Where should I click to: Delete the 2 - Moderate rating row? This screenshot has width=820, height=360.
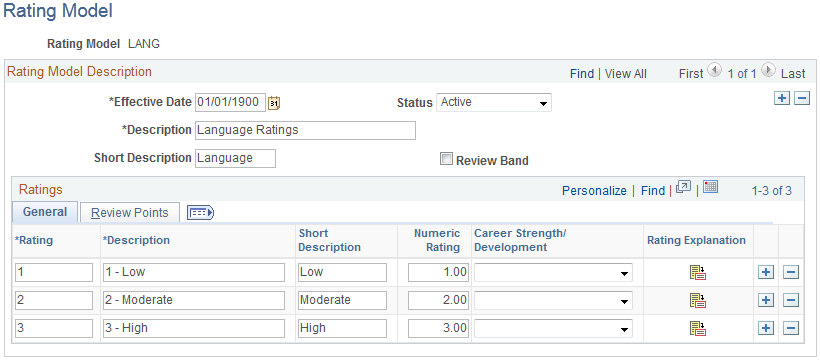[791, 300]
